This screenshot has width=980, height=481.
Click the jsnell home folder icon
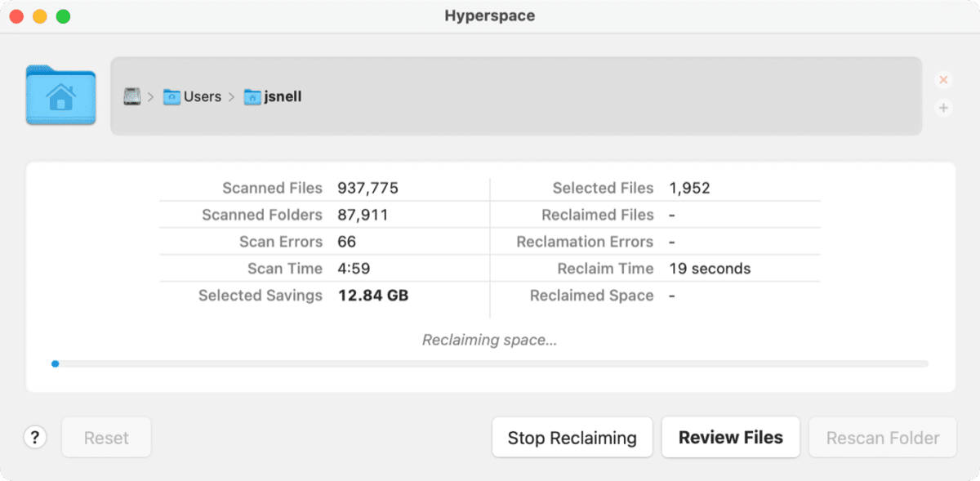click(x=252, y=97)
